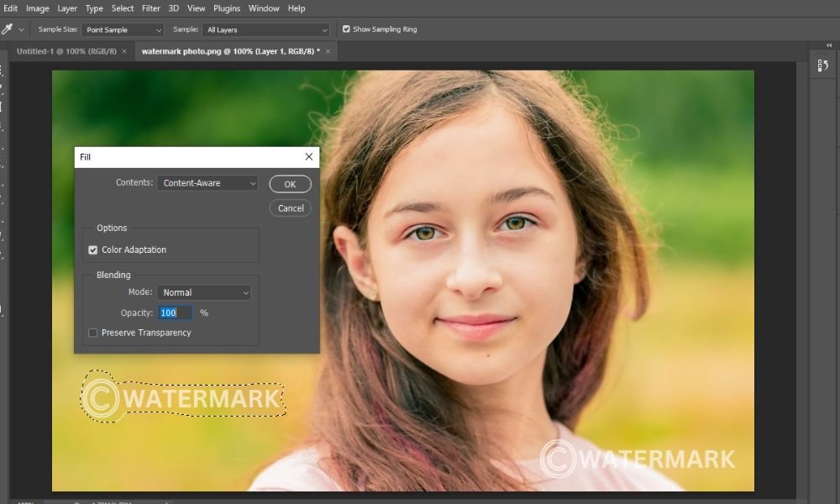Open the Help menu
840x504 pixels.
(297, 8)
